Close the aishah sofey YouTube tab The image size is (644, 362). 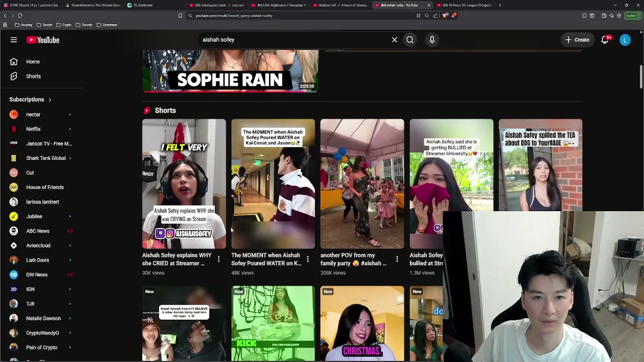[429, 5]
